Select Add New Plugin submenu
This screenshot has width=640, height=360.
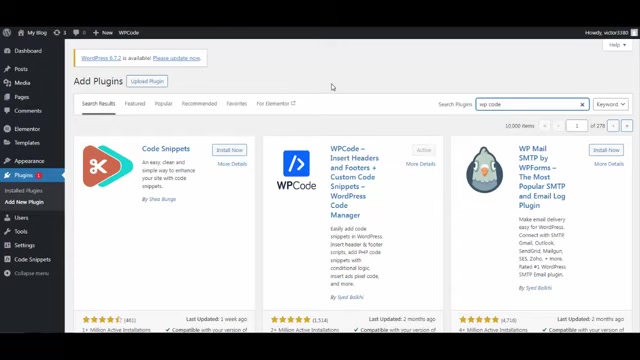[x=24, y=202]
